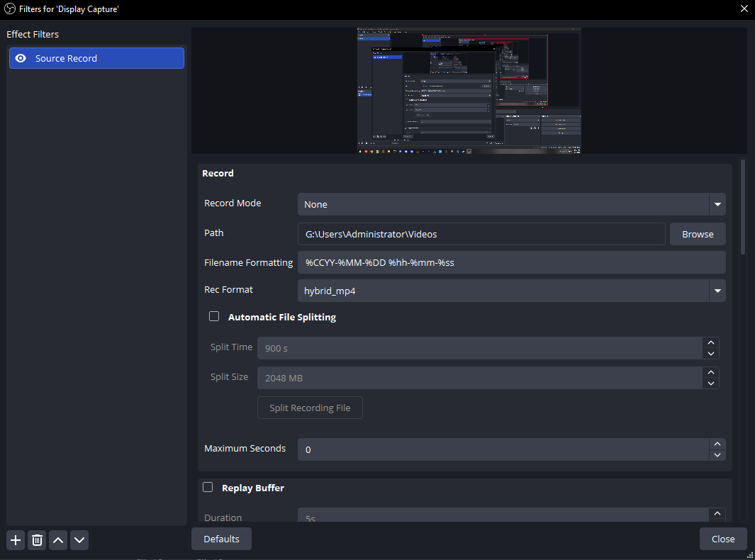Select the Source Record filter row
Image resolution: width=755 pixels, height=560 pixels.
[x=96, y=58]
